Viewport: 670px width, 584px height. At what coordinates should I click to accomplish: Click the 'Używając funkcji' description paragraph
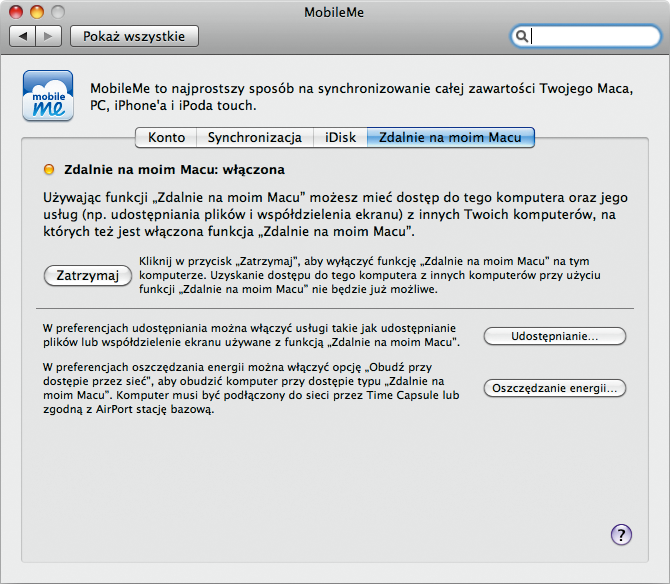click(335, 214)
